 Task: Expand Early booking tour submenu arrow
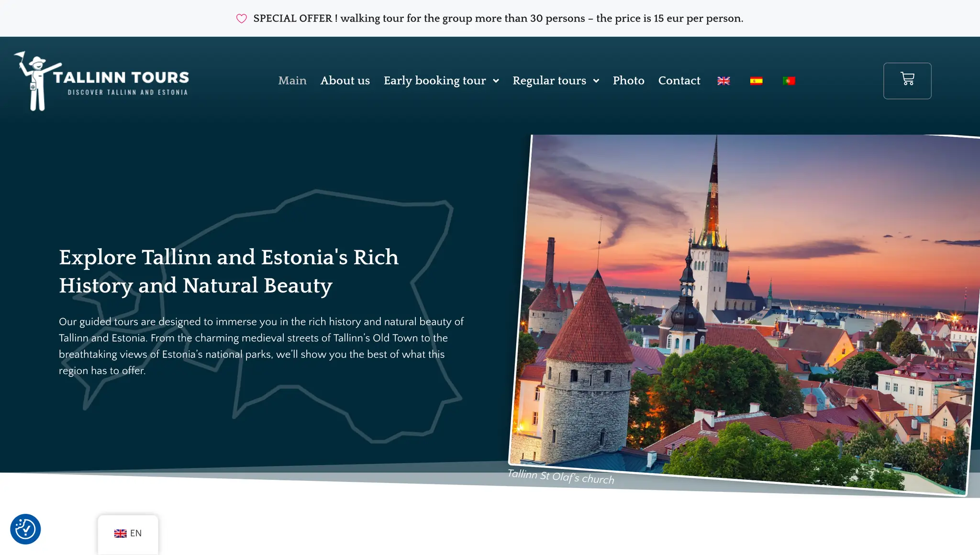[x=496, y=81]
